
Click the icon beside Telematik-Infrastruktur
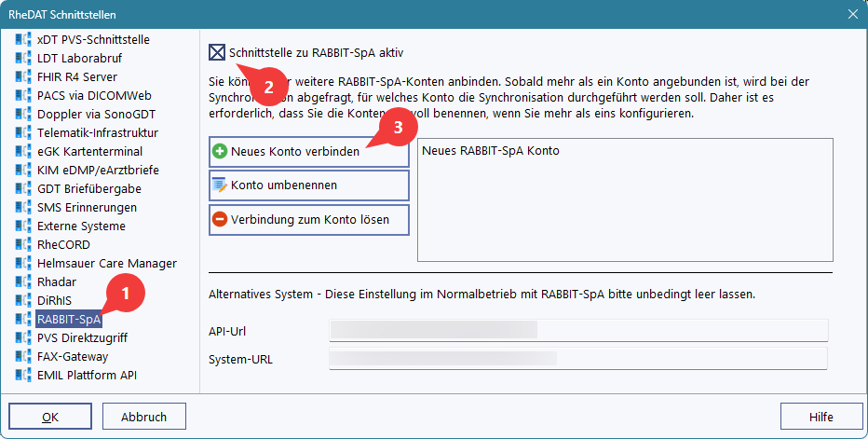(x=23, y=132)
